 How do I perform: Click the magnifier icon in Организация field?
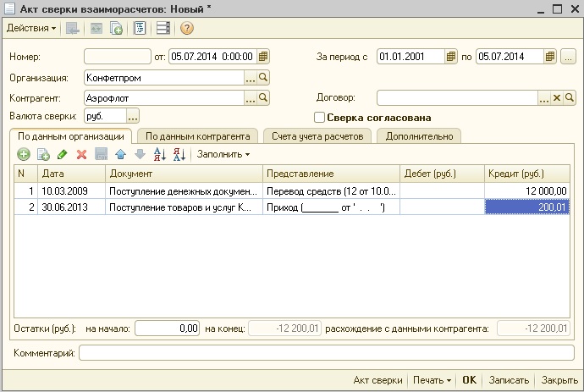point(263,78)
